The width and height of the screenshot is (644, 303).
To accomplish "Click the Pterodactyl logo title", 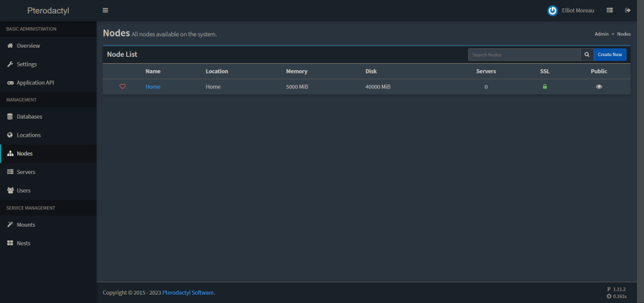I will (x=48, y=11).
